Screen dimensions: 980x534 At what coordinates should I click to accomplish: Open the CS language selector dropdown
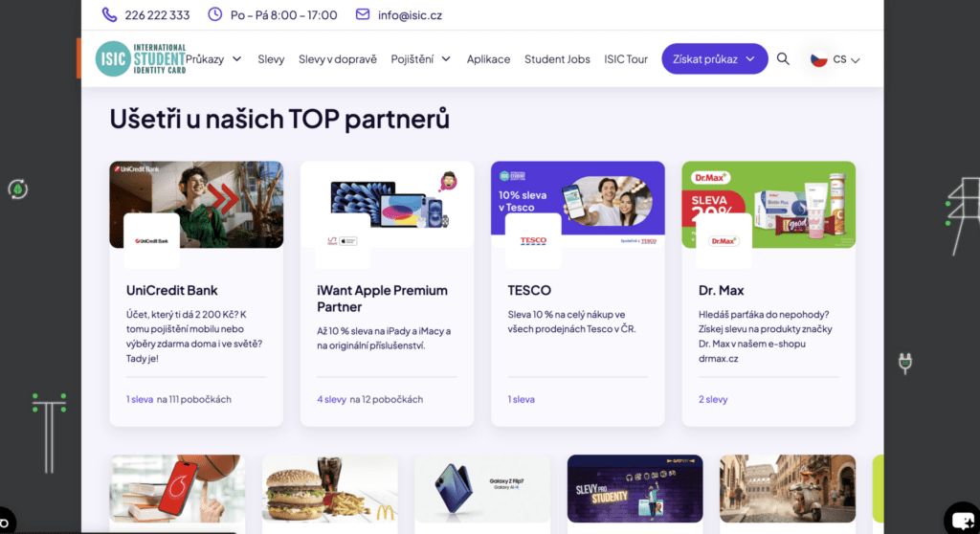pyautogui.click(x=835, y=59)
